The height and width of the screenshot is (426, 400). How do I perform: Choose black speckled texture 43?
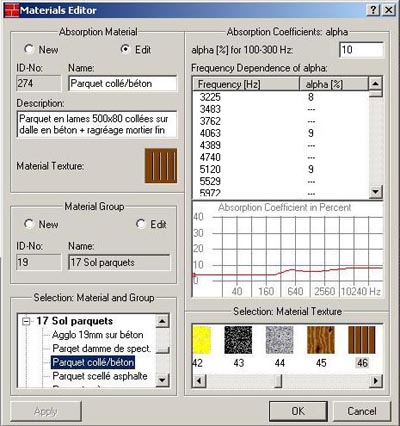(238, 340)
